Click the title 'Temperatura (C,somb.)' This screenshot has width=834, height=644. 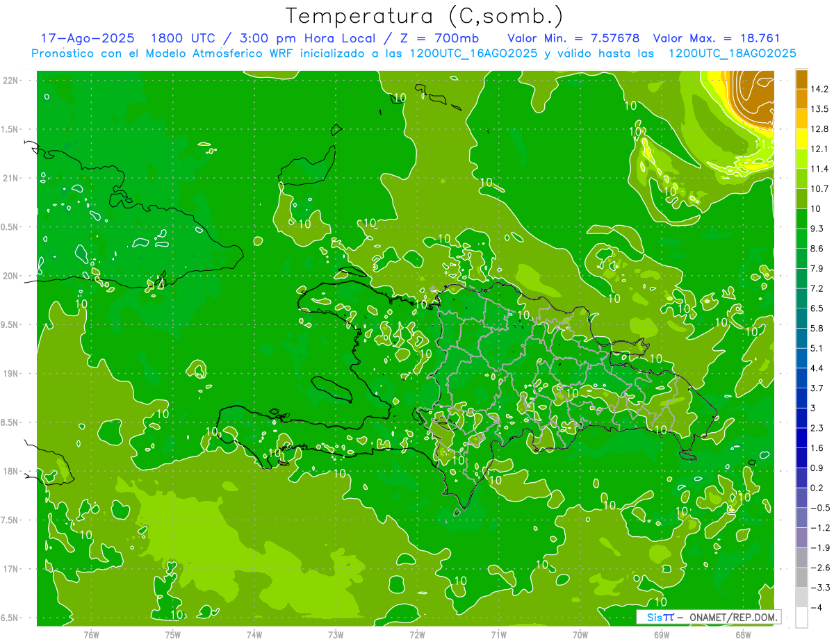pyautogui.click(x=424, y=16)
